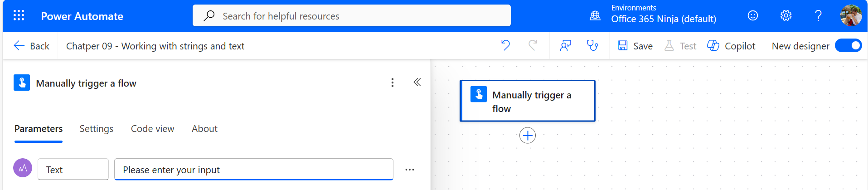
Task: Open the app launcher waffle icon
Action: click(19, 16)
